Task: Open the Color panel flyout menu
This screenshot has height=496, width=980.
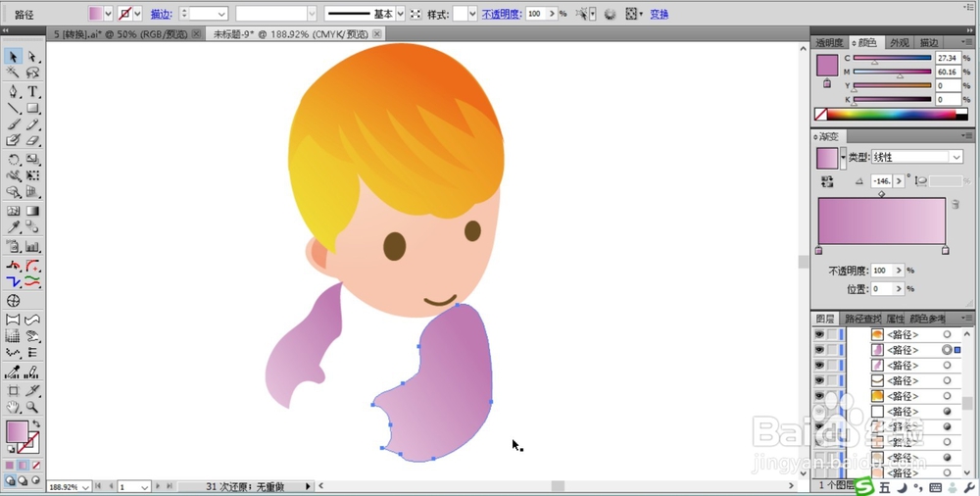Action: pos(967,42)
